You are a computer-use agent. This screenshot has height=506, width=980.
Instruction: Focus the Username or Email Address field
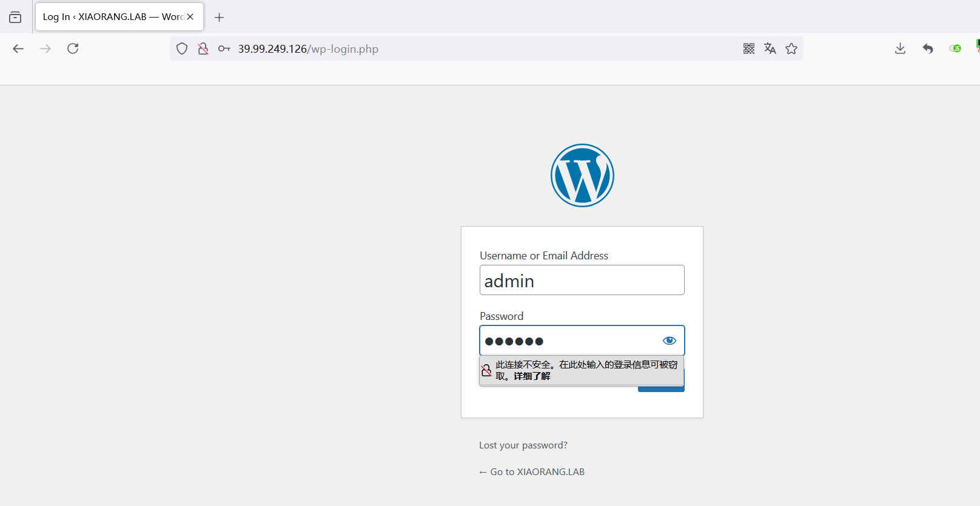pos(582,280)
